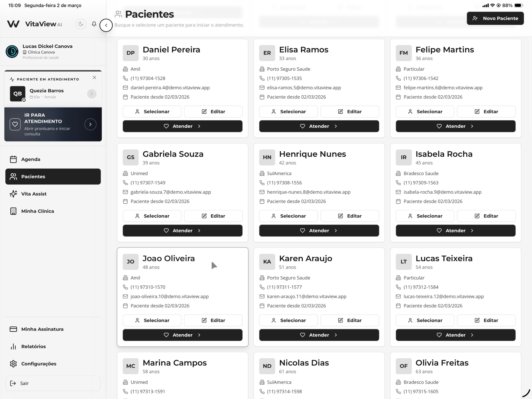Open Minha Assinatura page
Viewport: 532px width, 399px height.
(53, 329)
